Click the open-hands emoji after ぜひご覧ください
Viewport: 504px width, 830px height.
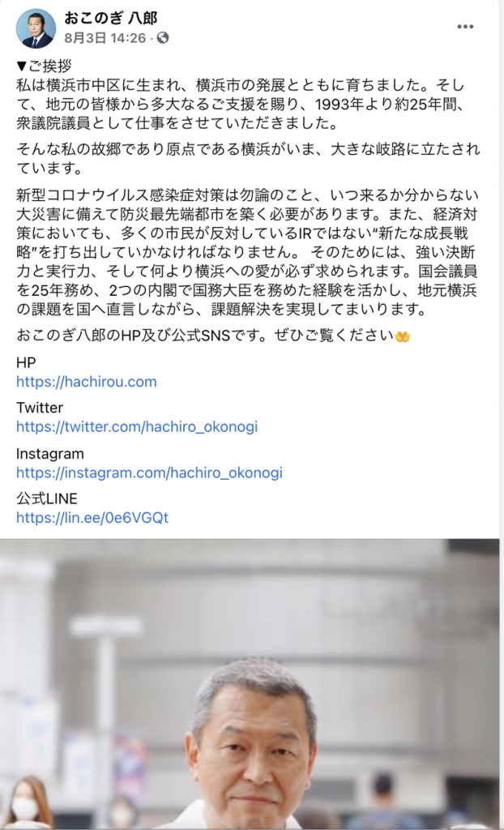[403, 336]
